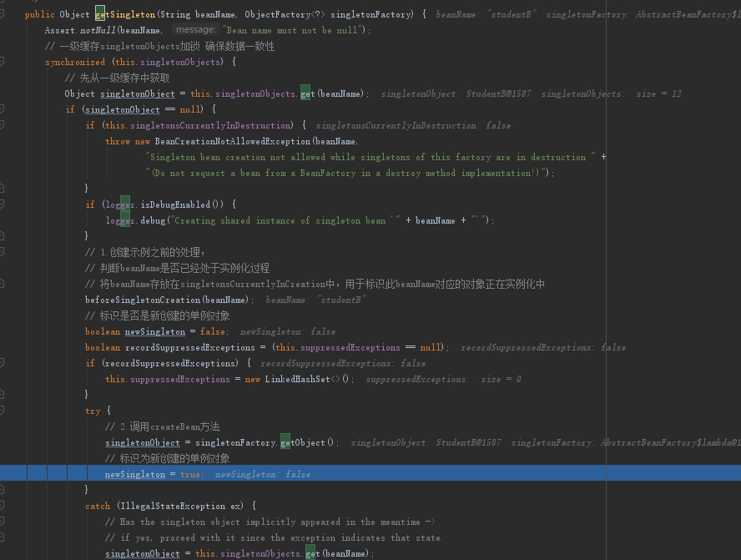The height and width of the screenshot is (560, 741).
Task: Click the singletonFactory.getObject() call
Action: [x=265, y=442]
